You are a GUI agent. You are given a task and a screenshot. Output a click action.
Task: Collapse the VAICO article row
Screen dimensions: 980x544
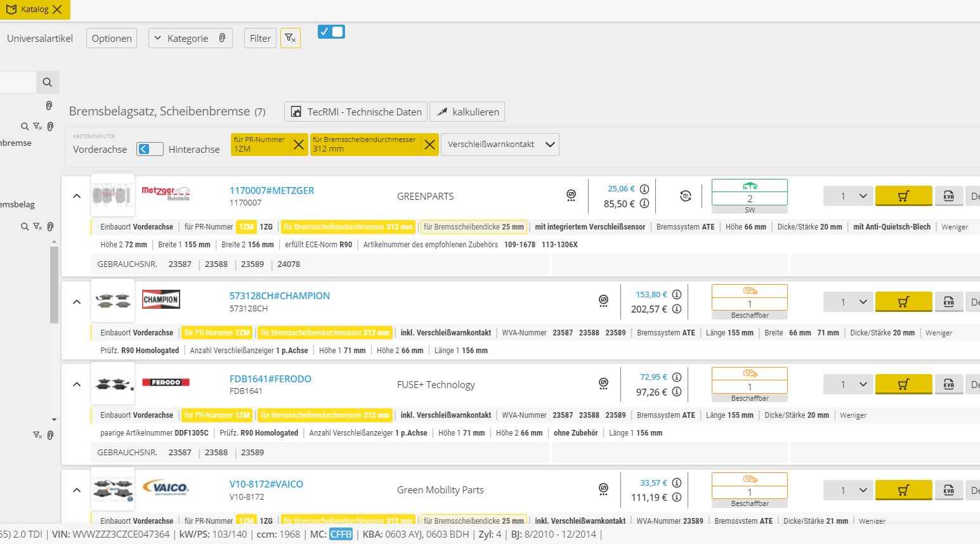pyautogui.click(x=77, y=489)
